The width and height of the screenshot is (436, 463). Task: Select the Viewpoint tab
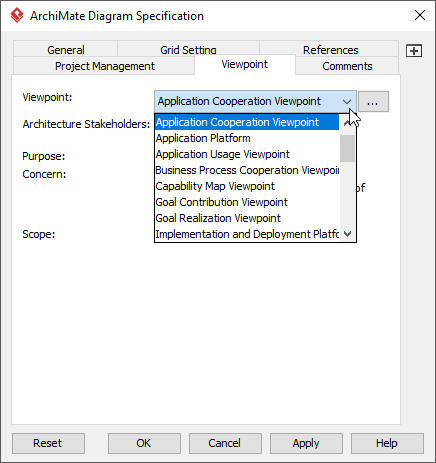click(x=245, y=64)
